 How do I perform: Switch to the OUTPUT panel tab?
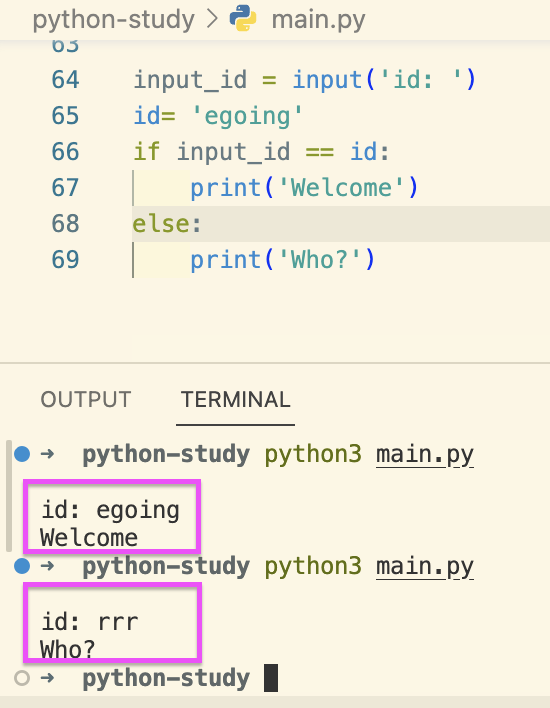[x=86, y=400]
